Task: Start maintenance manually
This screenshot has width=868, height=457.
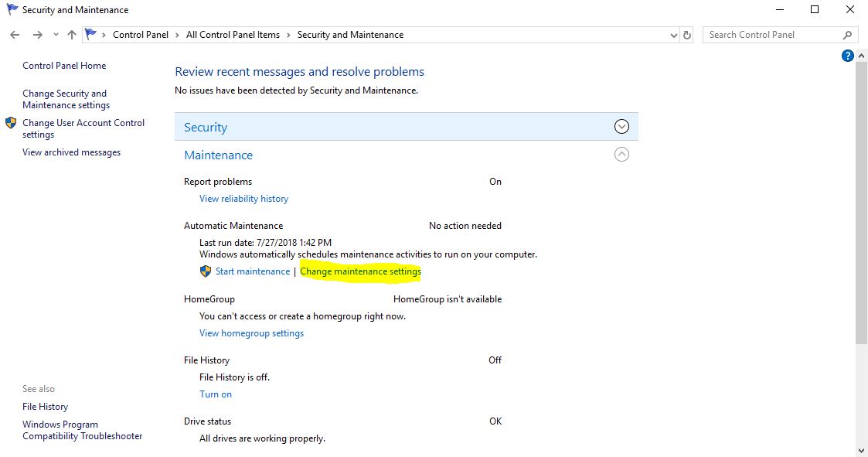Action: [x=254, y=271]
